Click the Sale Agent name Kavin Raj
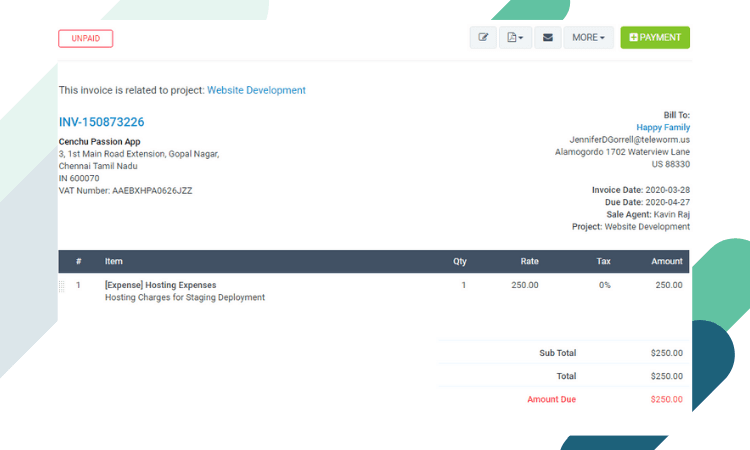 [672, 214]
